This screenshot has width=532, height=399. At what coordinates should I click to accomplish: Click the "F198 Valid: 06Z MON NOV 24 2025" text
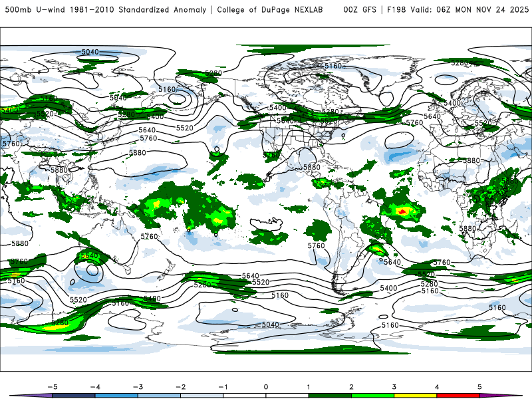pyautogui.click(x=458, y=9)
